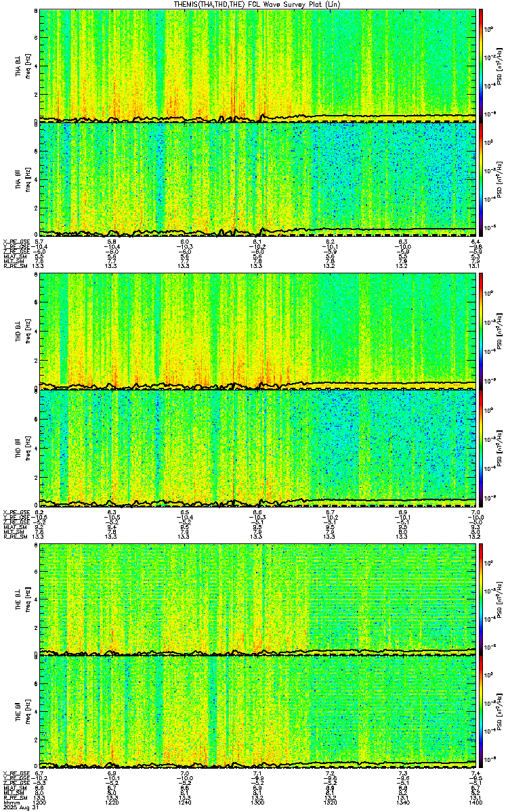Click the THE B⊥ spectrogram panel
Image resolution: width=508 pixels, height=812 pixels.
pyautogui.click(x=257, y=598)
